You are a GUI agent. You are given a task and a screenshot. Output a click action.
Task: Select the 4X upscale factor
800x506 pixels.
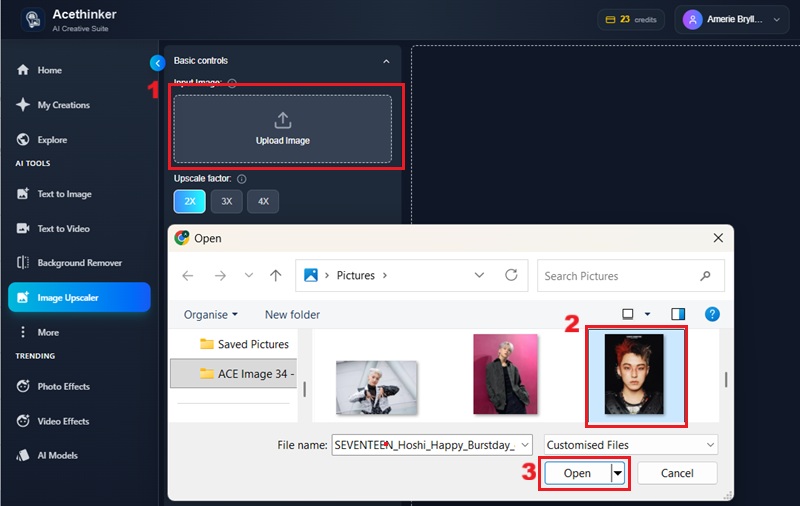[263, 201]
